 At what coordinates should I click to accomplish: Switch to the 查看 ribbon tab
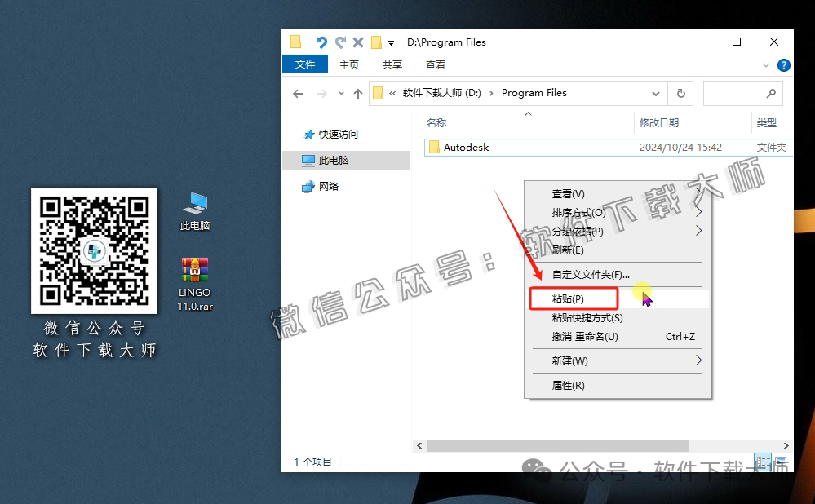436,64
